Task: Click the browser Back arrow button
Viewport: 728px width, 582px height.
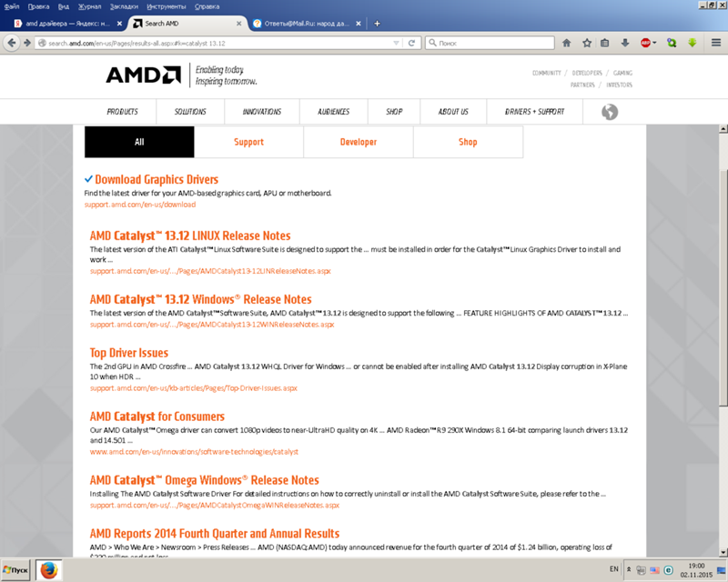Action: click(x=11, y=43)
